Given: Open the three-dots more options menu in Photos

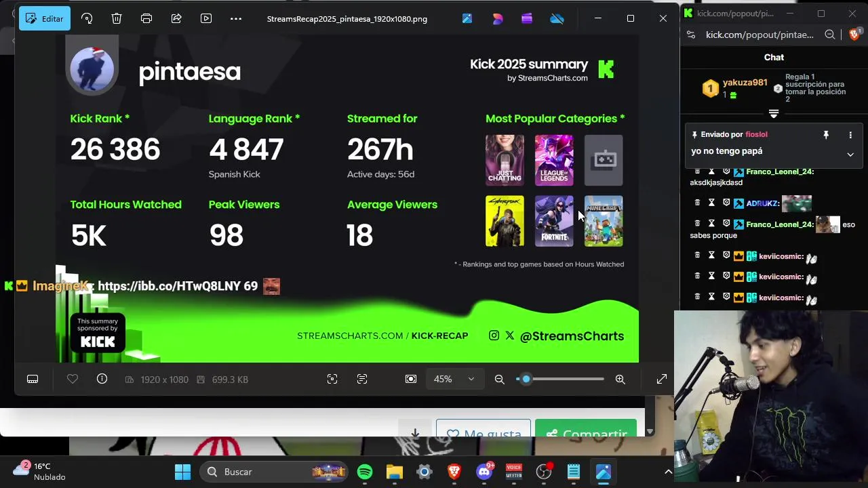Looking at the screenshot, I should pos(236,18).
